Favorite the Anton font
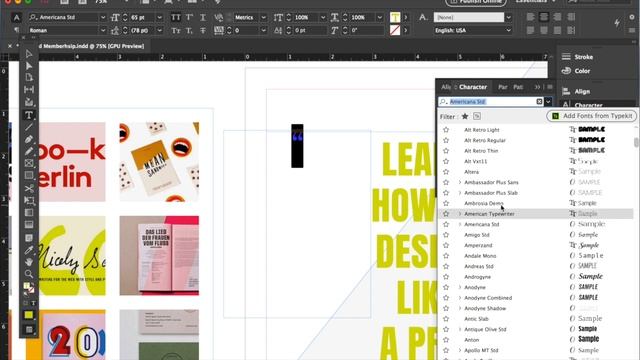The image size is (640, 360). pyautogui.click(x=446, y=340)
